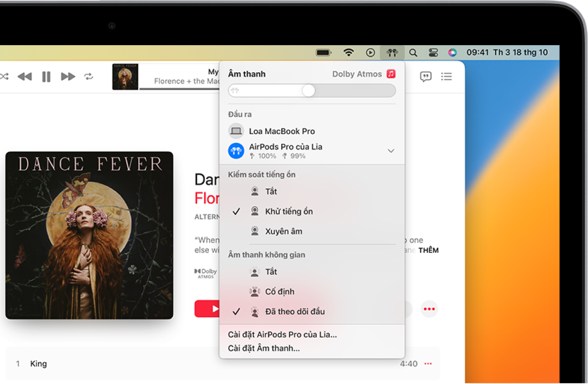Skip to next track
588x384 pixels.
[x=68, y=77]
